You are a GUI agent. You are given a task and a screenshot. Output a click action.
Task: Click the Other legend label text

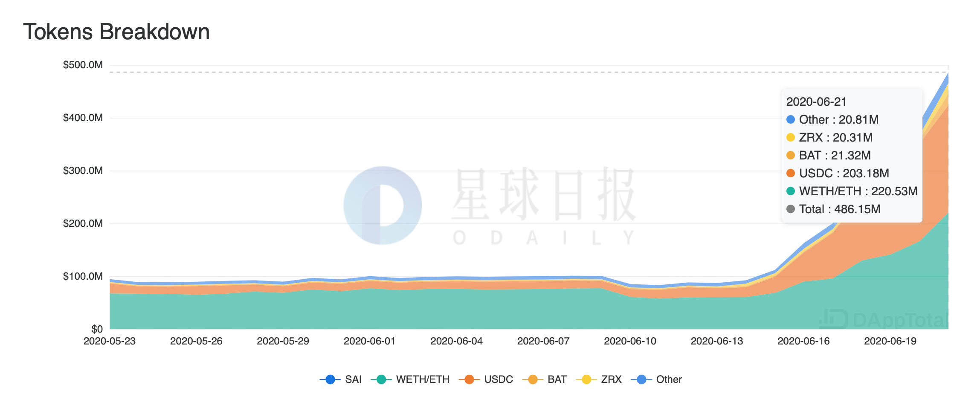pos(669,379)
